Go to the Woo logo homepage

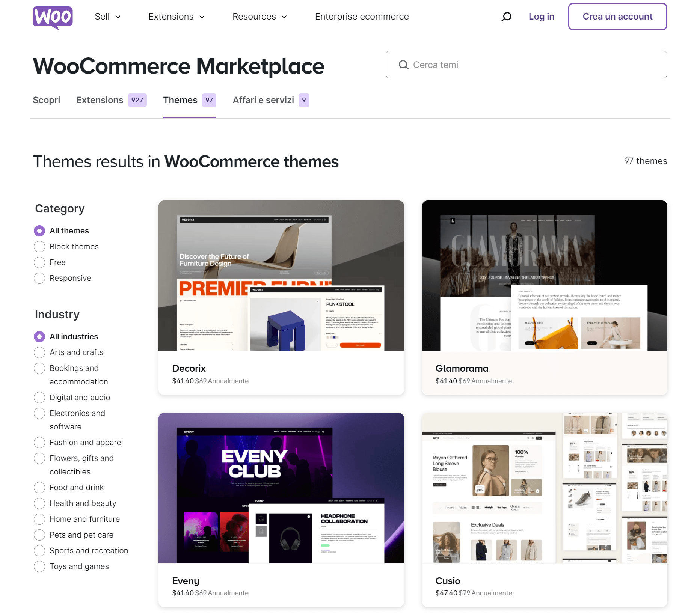point(53,17)
